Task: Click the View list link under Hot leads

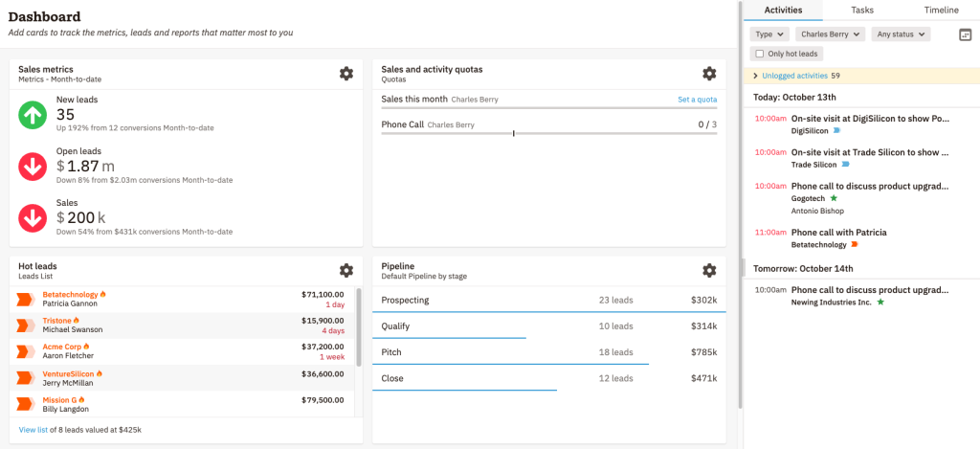Action: [33, 430]
